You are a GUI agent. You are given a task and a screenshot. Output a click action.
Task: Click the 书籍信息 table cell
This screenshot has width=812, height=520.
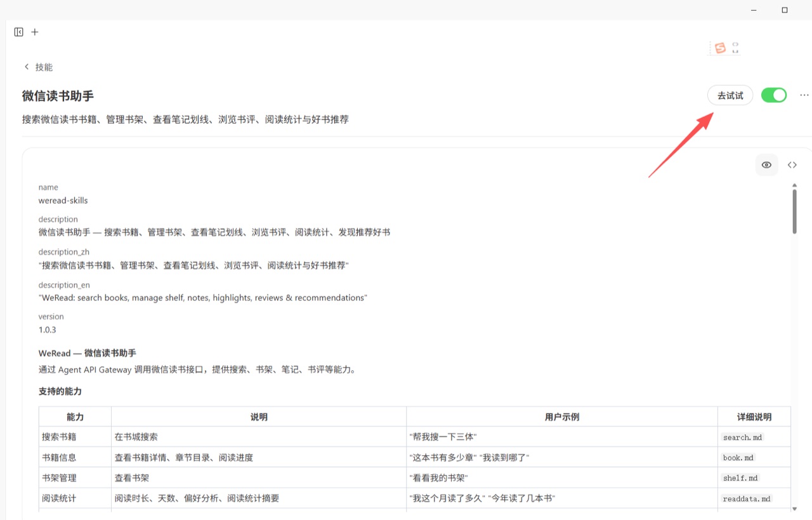point(75,457)
